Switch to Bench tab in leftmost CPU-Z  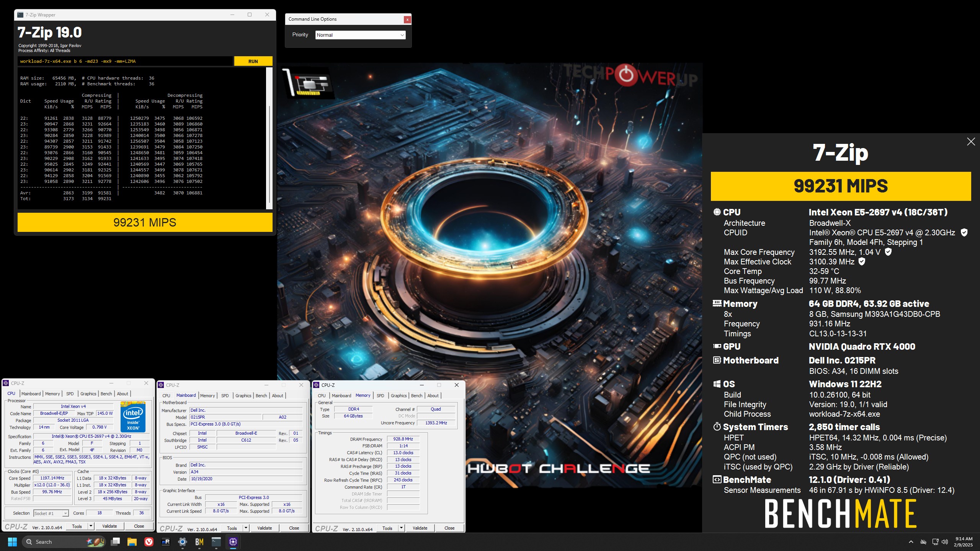pos(106,394)
